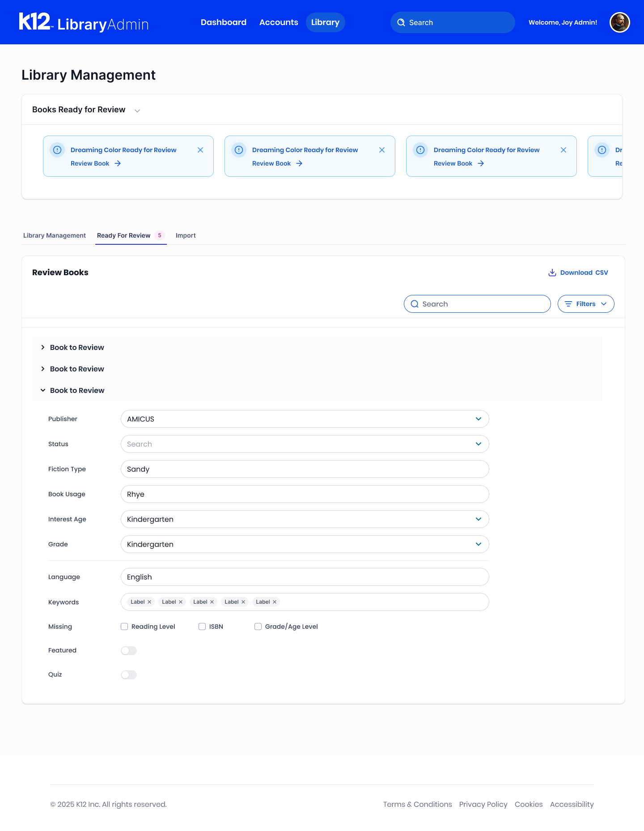Click the info alert icon on third card
Screen dimensions: 644x831
(x=420, y=150)
